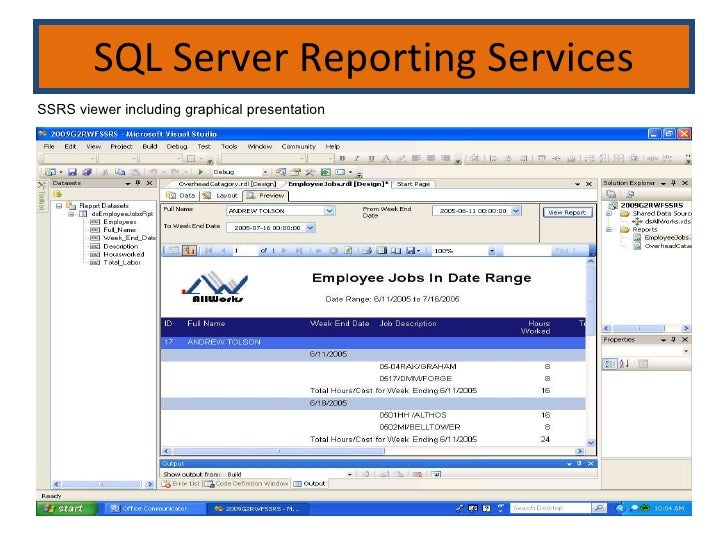Click the report vertical scrollbar down arrow
728x546 pixels.
(x=591, y=443)
